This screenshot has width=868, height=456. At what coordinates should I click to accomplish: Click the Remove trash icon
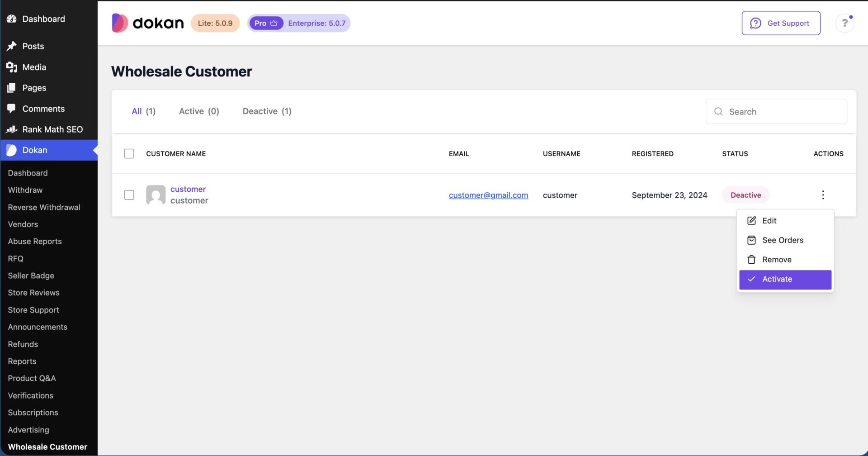coord(751,260)
